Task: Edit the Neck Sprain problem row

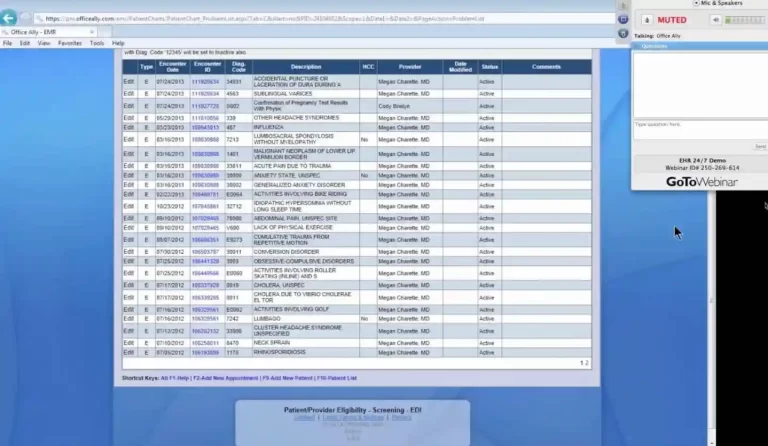Action: (128, 343)
